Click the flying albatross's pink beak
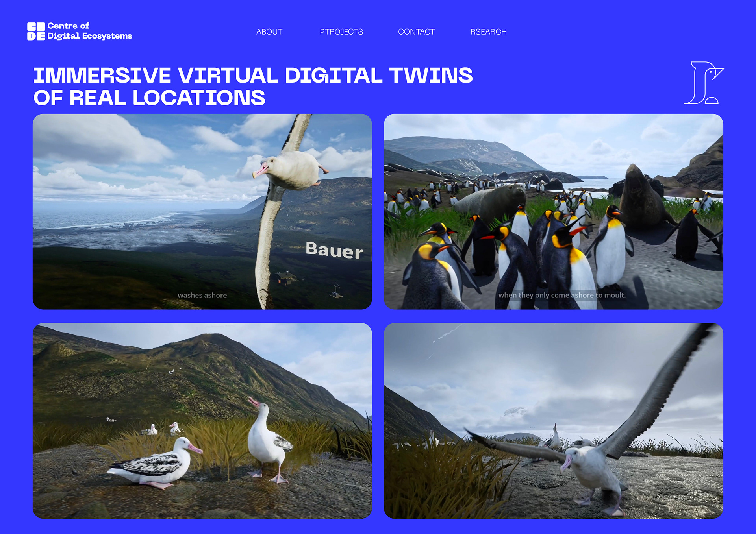756x534 pixels. point(260,171)
